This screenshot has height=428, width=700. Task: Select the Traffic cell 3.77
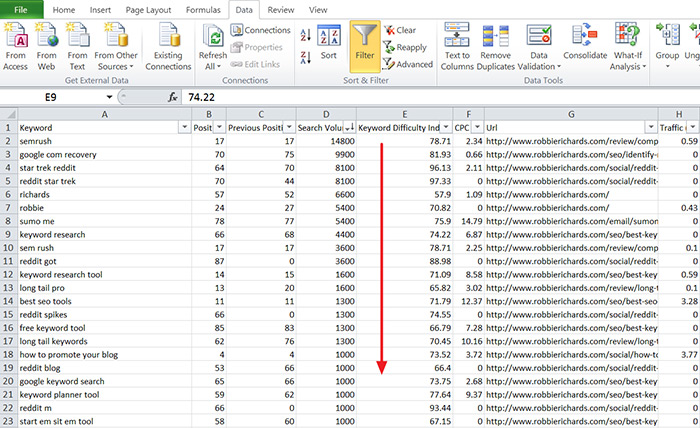click(x=679, y=355)
